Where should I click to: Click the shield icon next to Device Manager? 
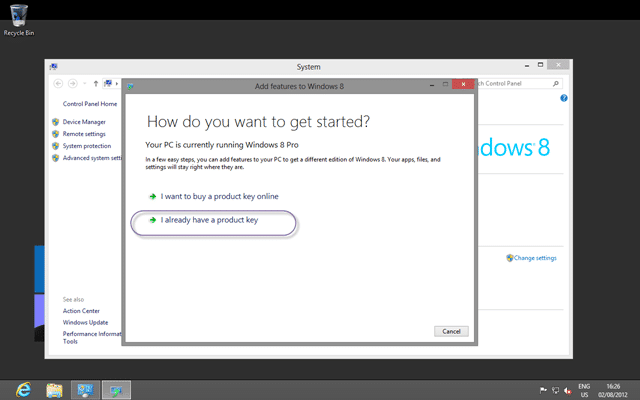point(56,122)
